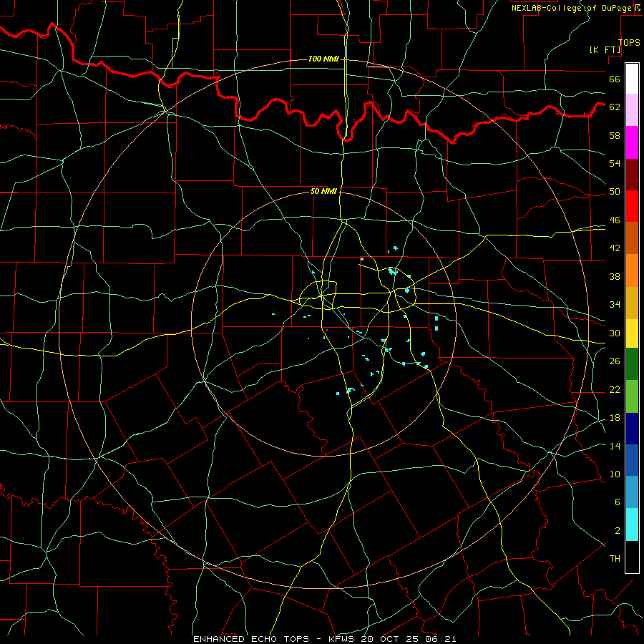Click the legend value "26"
Viewport: 644px width, 644px height.
(x=615, y=361)
